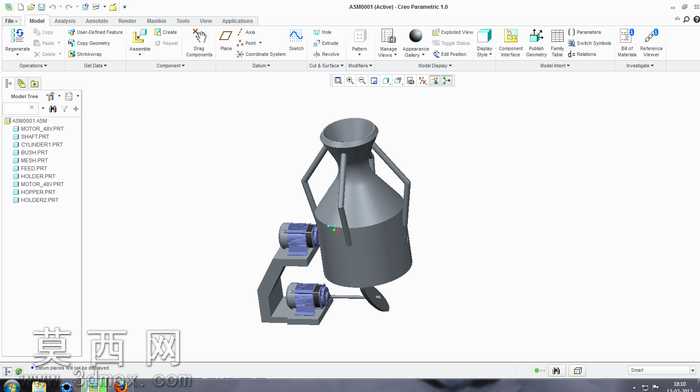
Task: Expand the Datum group dropdown
Action: 261,66
